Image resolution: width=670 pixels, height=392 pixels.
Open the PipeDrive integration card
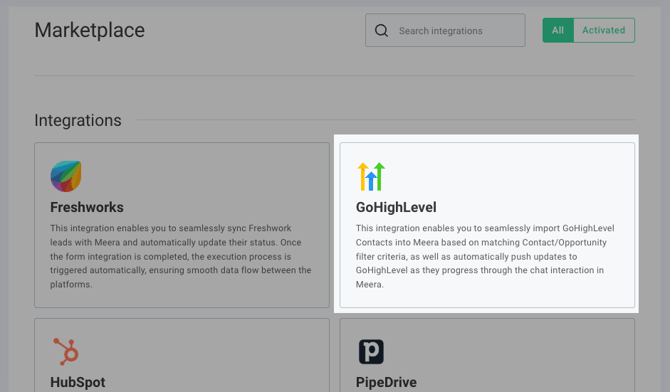(487, 355)
